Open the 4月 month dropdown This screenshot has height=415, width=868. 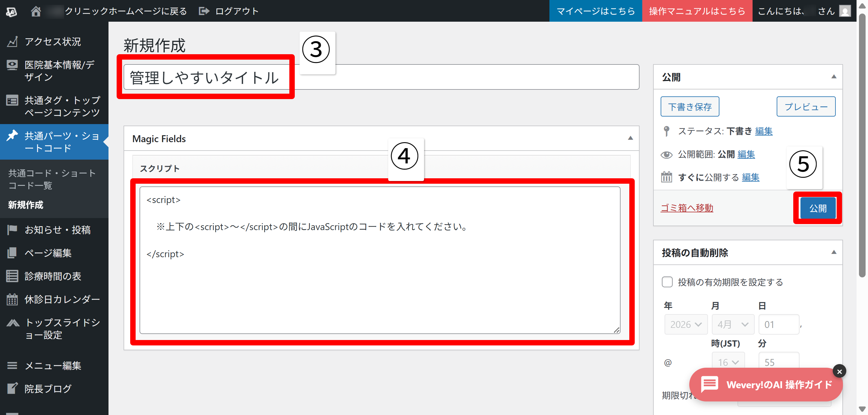[x=733, y=324]
